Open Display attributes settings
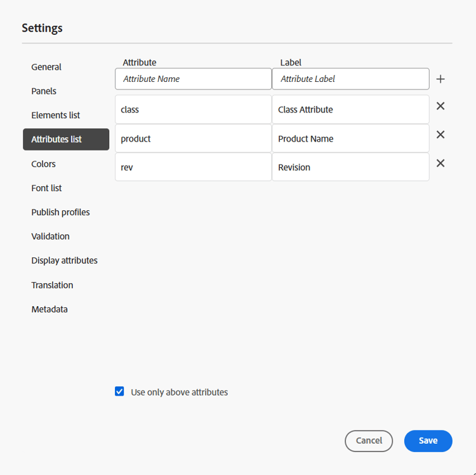476x475 pixels. pos(64,260)
